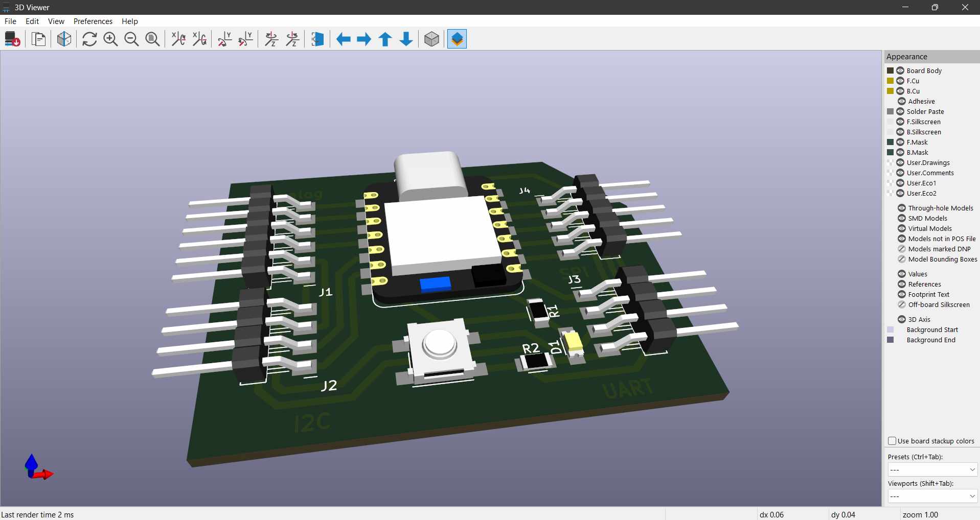Image resolution: width=980 pixels, height=520 pixels.
Task: Zoom in on the 3D view
Action: pyautogui.click(x=110, y=39)
